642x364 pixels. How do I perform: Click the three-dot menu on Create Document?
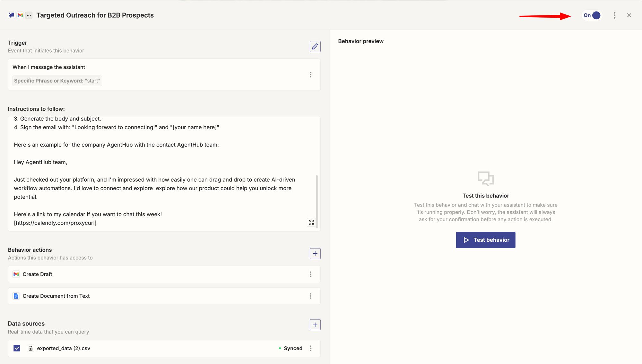click(x=311, y=296)
